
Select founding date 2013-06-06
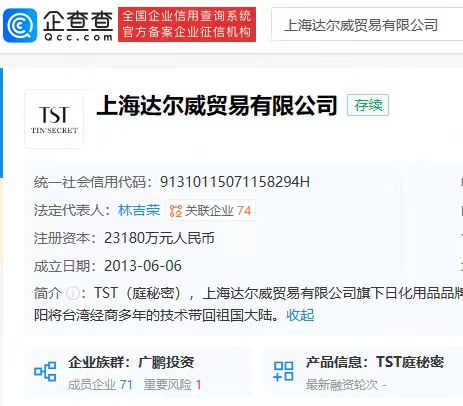tap(143, 266)
